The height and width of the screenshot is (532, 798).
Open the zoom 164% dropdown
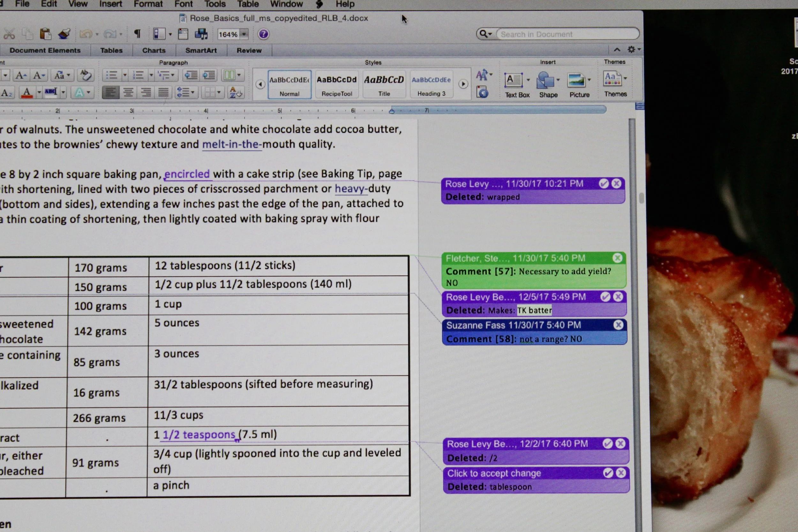244,34
